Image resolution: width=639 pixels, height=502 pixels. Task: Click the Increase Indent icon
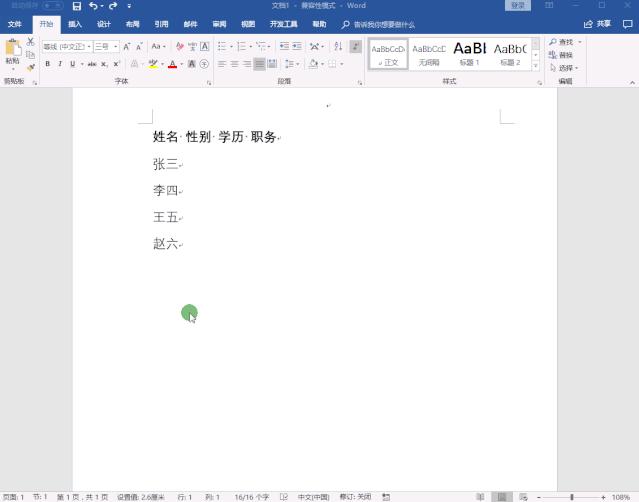click(x=297, y=46)
